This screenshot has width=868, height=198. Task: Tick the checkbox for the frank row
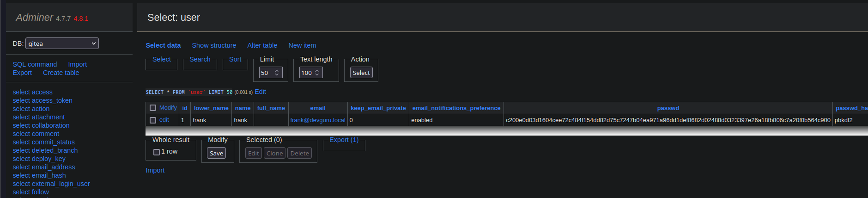[x=153, y=120]
